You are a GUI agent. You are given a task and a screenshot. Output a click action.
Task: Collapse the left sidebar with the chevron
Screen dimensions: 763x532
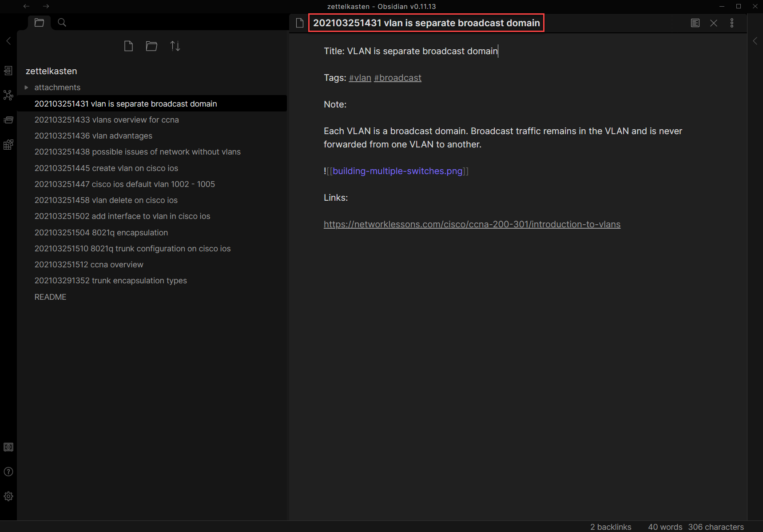tap(8, 41)
